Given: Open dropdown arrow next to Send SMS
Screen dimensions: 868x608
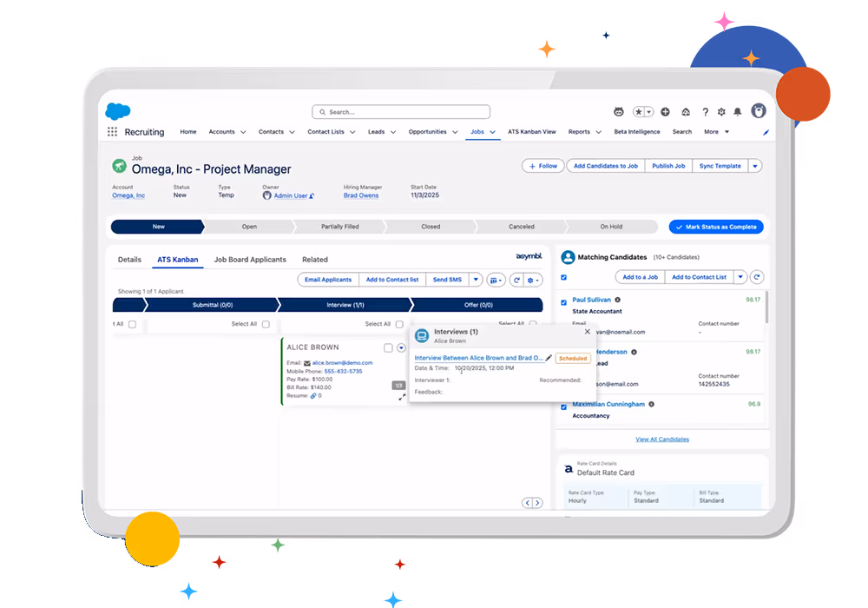Looking at the screenshot, I should pos(476,280).
